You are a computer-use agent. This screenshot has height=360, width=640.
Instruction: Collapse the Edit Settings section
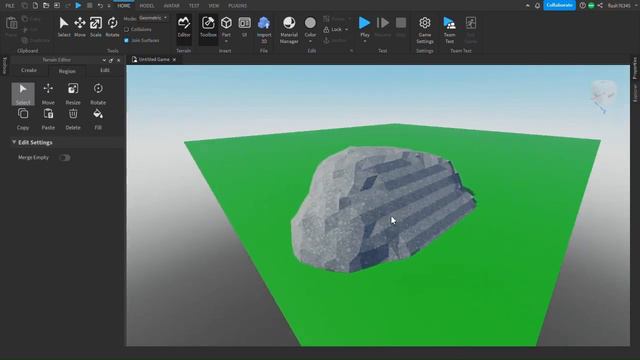coord(14,142)
